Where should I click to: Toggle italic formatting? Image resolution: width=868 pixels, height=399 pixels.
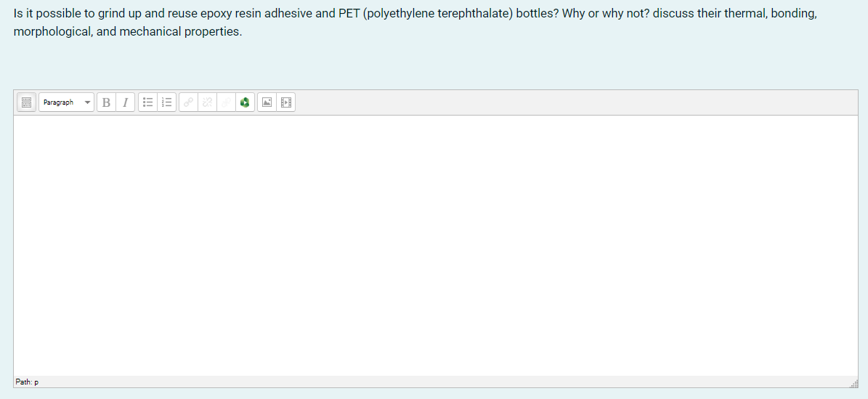point(125,102)
